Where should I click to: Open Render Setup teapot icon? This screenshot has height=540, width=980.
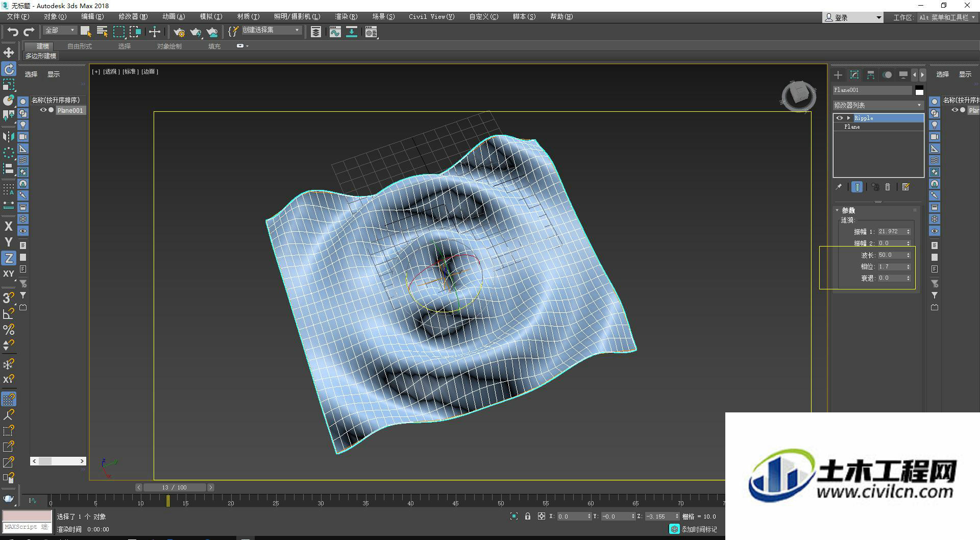pyautogui.click(x=179, y=32)
